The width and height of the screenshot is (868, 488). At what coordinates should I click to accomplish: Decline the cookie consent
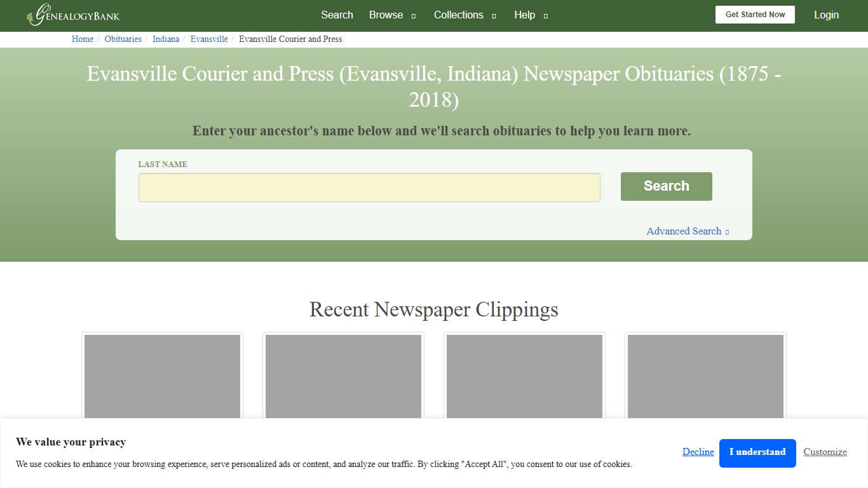click(x=698, y=452)
